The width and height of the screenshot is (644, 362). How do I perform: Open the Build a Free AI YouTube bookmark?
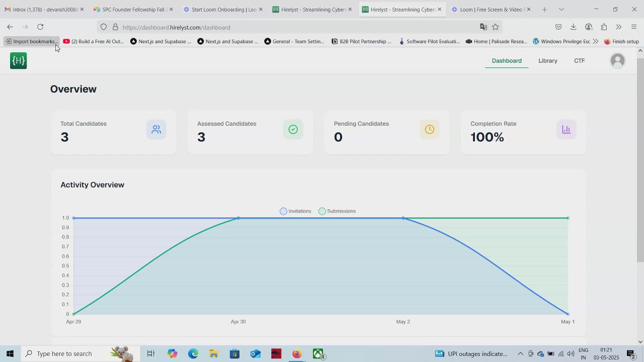point(94,41)
